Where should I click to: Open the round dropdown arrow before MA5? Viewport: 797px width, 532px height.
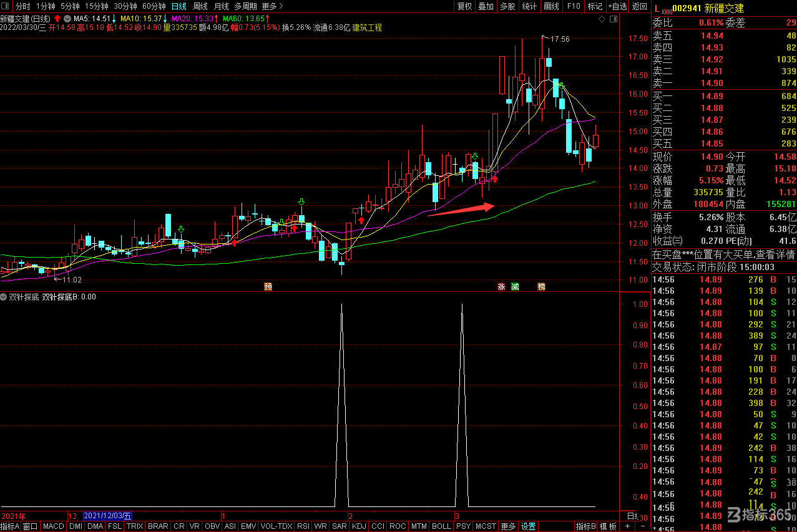point(68,19)
